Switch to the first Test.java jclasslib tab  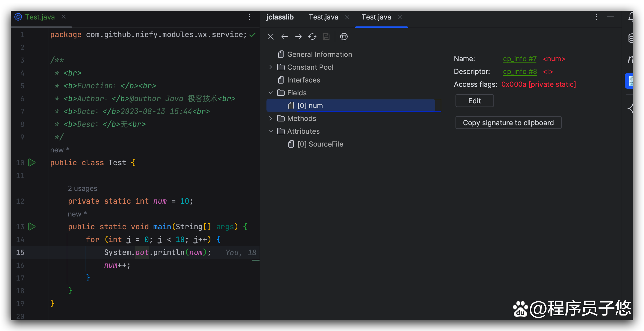(323, 17)
